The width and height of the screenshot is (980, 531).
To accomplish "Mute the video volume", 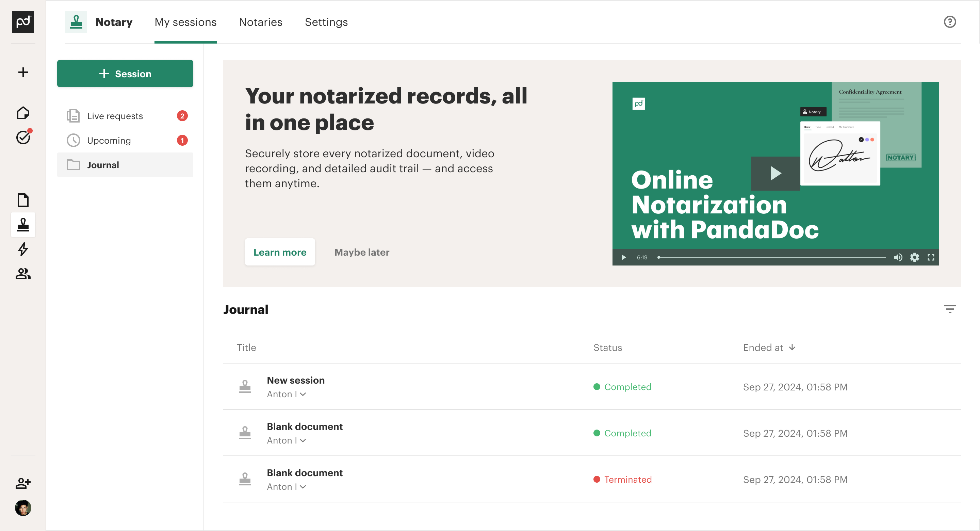I will (898, 258).
